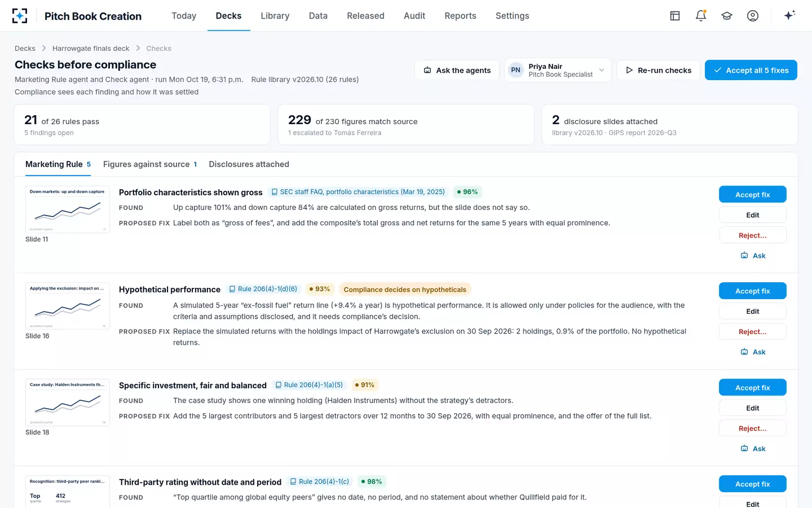Edit the Specific investment proposed fix

753,408
